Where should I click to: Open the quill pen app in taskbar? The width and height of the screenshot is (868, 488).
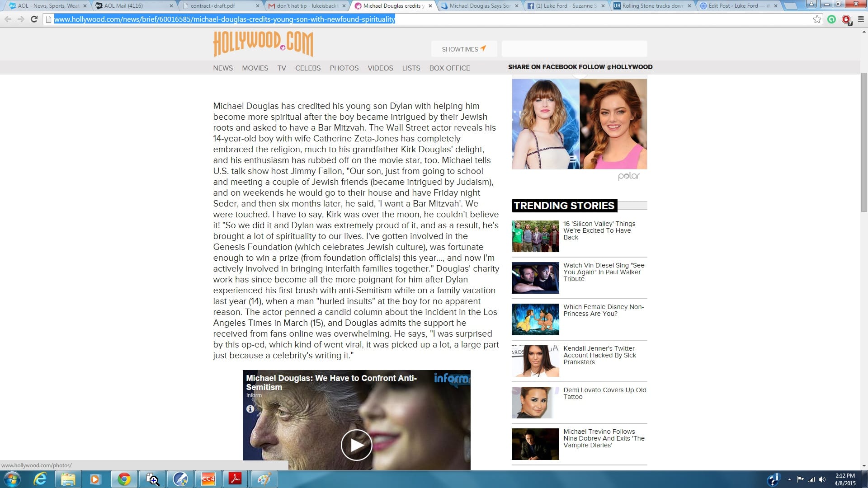(180, 479)
